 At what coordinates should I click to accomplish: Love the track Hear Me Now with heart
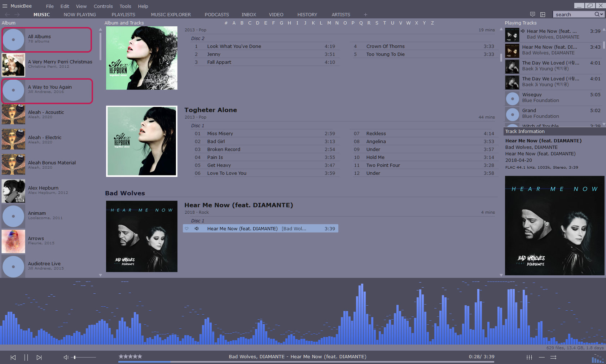[186, 228]
